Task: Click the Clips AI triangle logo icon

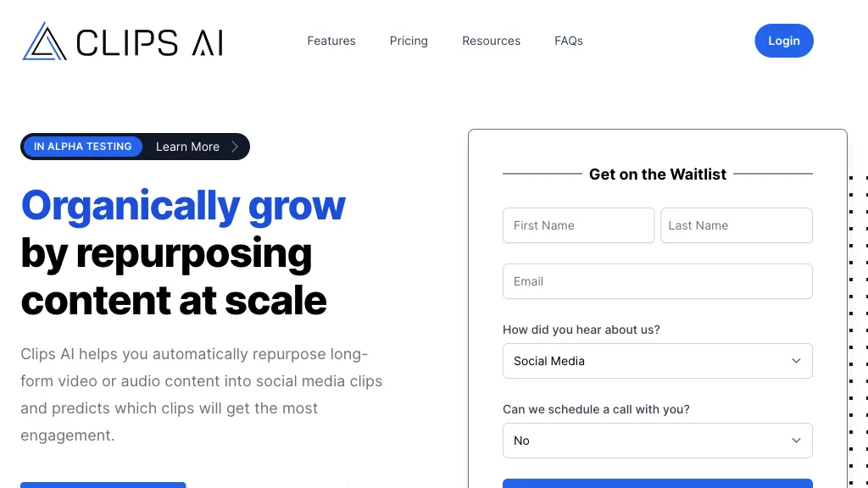Action: (x=44, y=42)
